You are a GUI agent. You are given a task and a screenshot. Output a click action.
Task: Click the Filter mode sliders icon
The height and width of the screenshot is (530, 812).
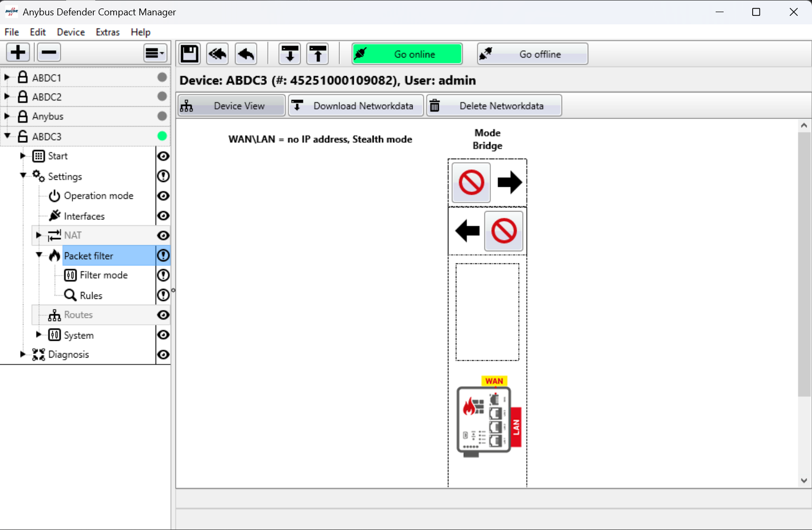[70, 275]
